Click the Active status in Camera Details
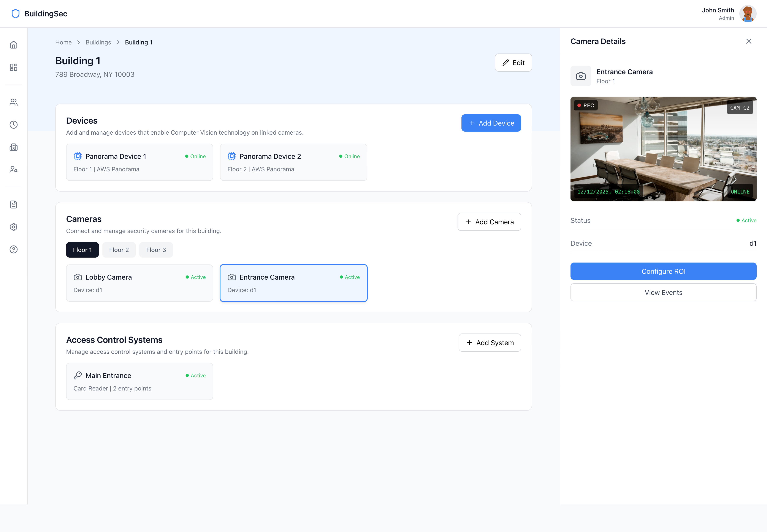 pyautogui.click(x=746, y=220)
